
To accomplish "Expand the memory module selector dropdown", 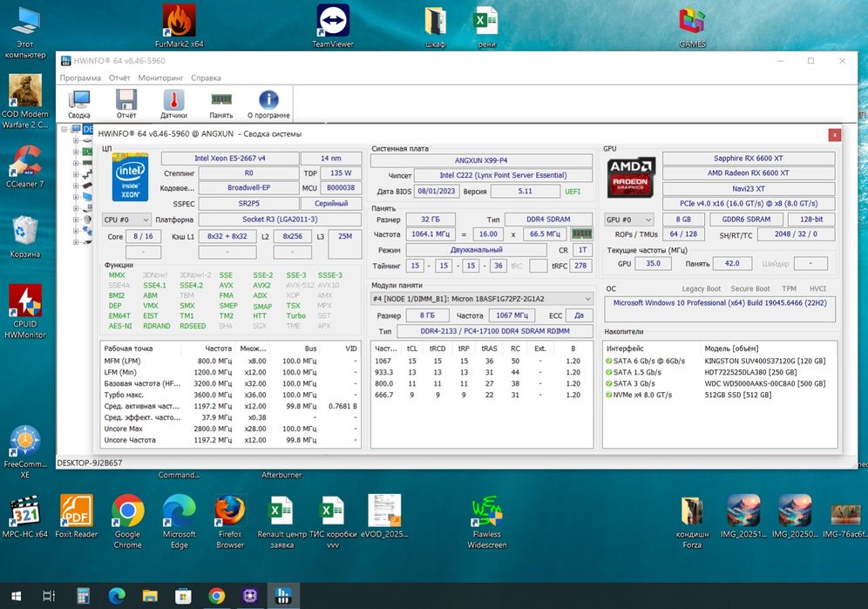I will click(482, 299).
